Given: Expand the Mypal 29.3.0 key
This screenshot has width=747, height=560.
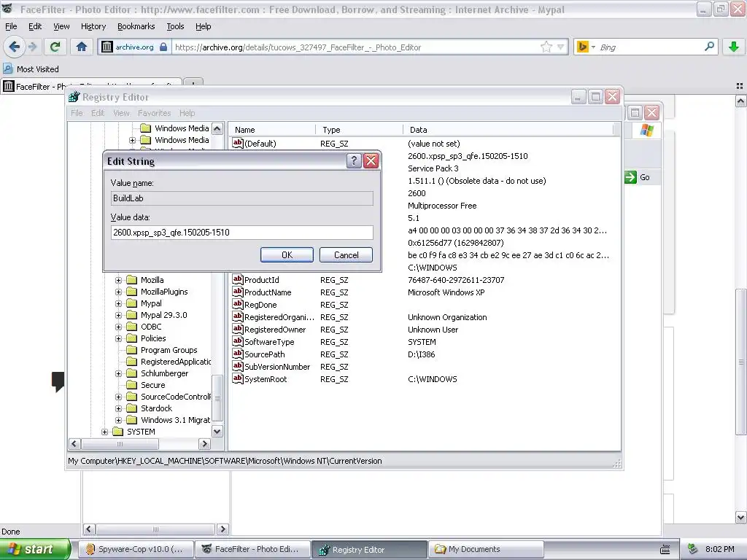Looking at the screenshot, I should (119, 315).
